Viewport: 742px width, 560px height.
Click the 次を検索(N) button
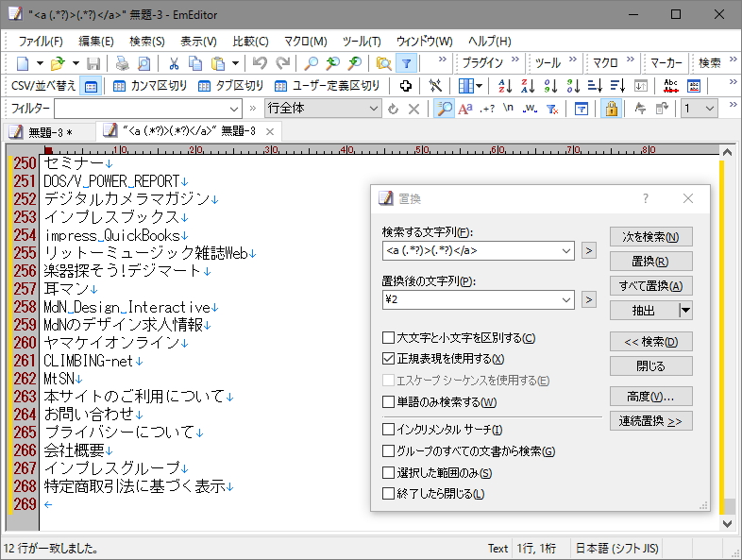(x=650, y=237)
